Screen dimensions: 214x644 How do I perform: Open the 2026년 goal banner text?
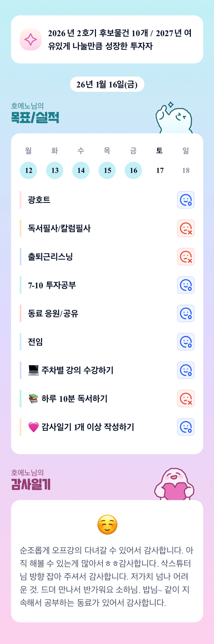(120, 39)
